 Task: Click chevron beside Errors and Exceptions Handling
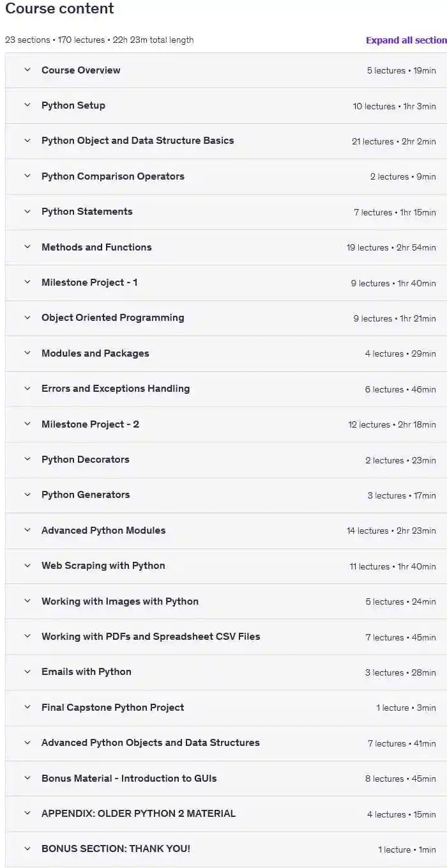(x=27, y=389)
